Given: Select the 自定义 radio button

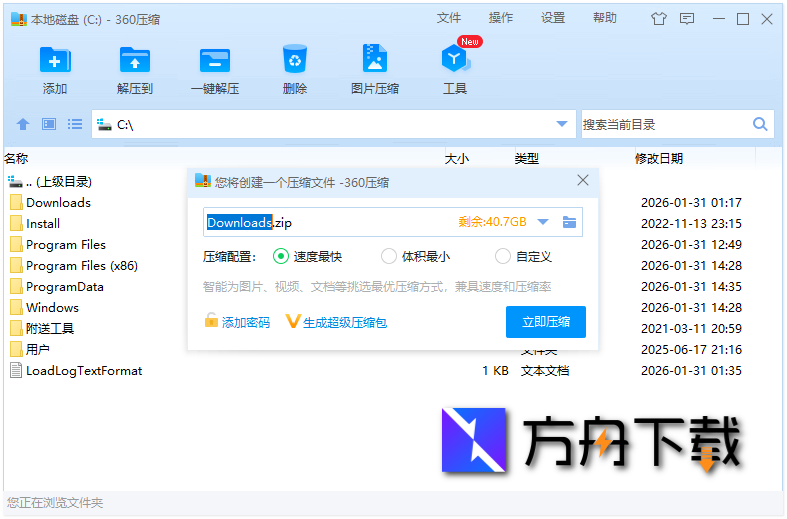Looking at the screenshot, I should click(x=502, y=256).
